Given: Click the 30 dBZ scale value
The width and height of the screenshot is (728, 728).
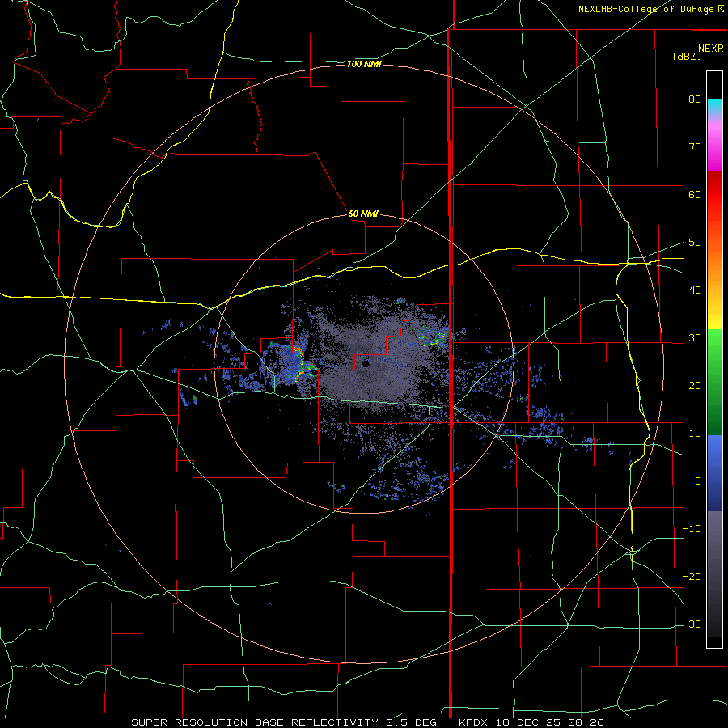Looking at the screenshot, I should 695,337.
